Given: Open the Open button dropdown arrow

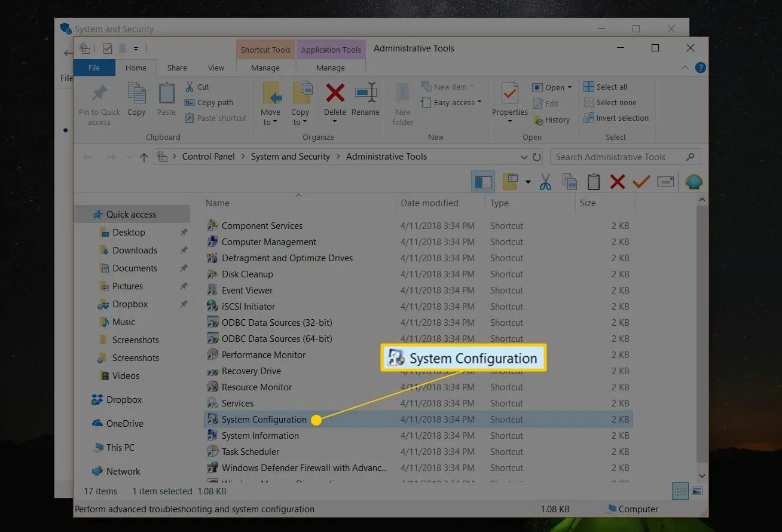Looking at the screenshot, I should [569, 87].
